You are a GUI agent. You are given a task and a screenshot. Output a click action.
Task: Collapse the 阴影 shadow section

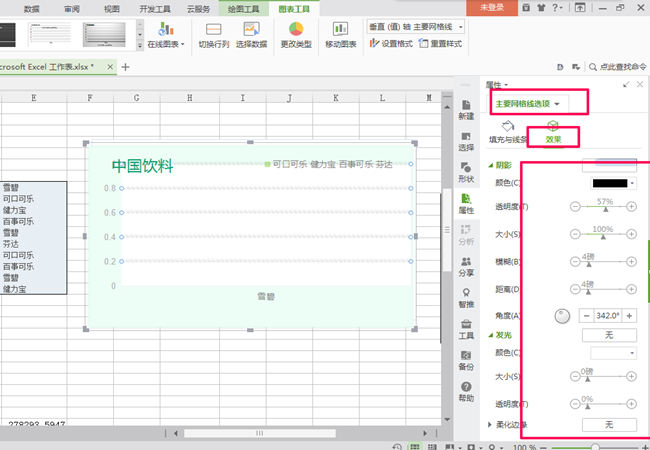pyautogui.click(x=491, y=165)
